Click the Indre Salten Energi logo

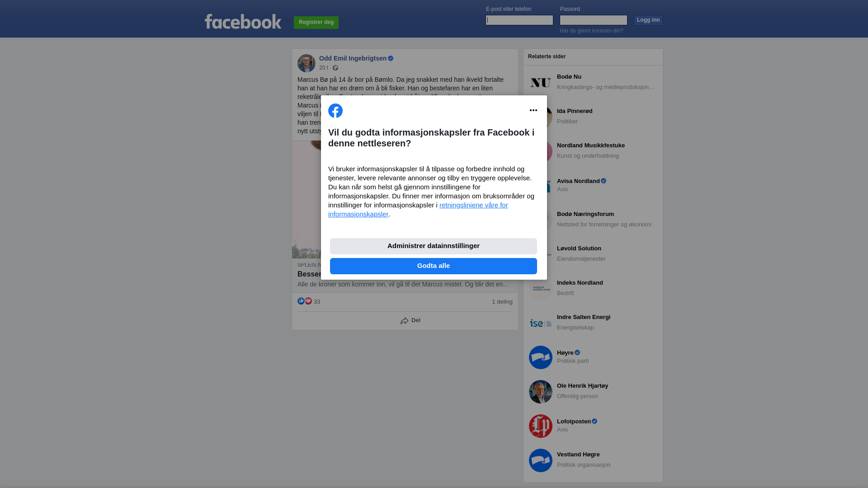coord(541,323)
